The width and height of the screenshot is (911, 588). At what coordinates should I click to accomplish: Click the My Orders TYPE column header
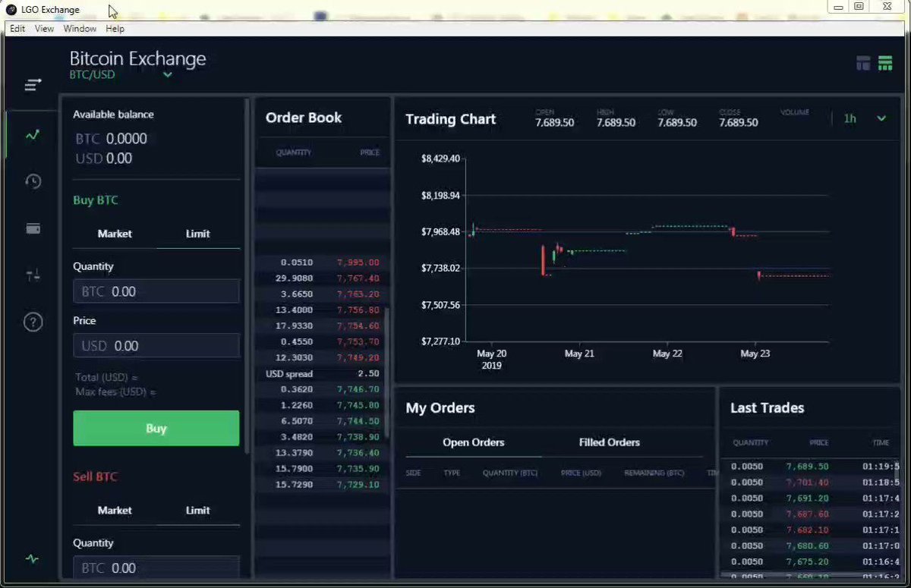point(452,473)
